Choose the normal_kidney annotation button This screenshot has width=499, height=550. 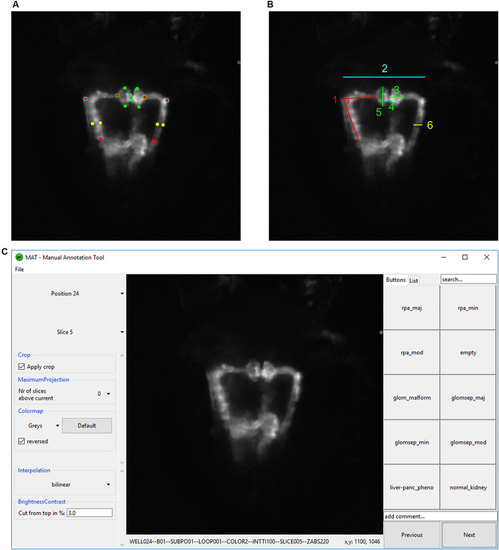[468, 487]
